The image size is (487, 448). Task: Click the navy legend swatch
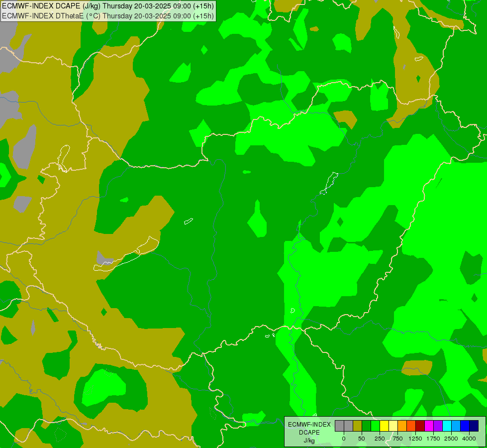click(474, 426)
